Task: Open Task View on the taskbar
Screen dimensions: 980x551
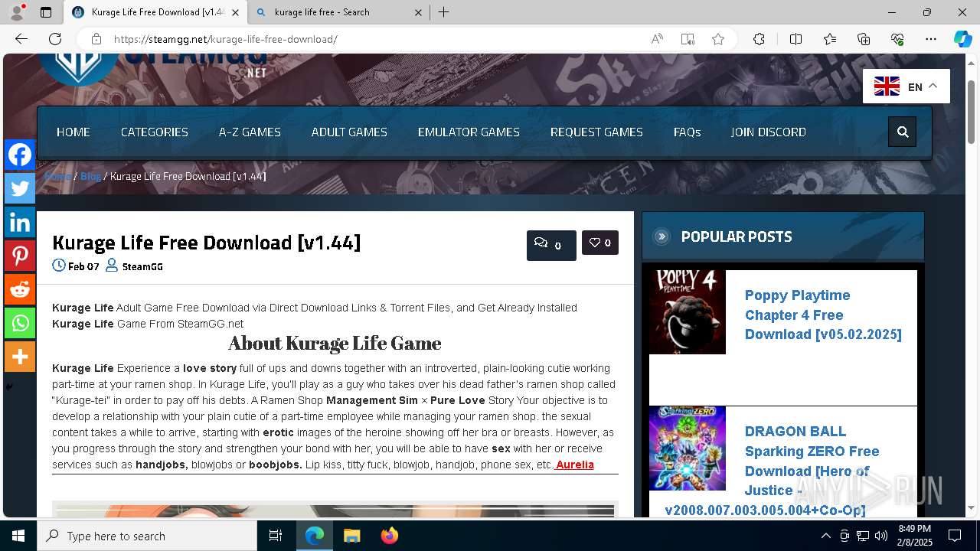Action: click(276, 536)
